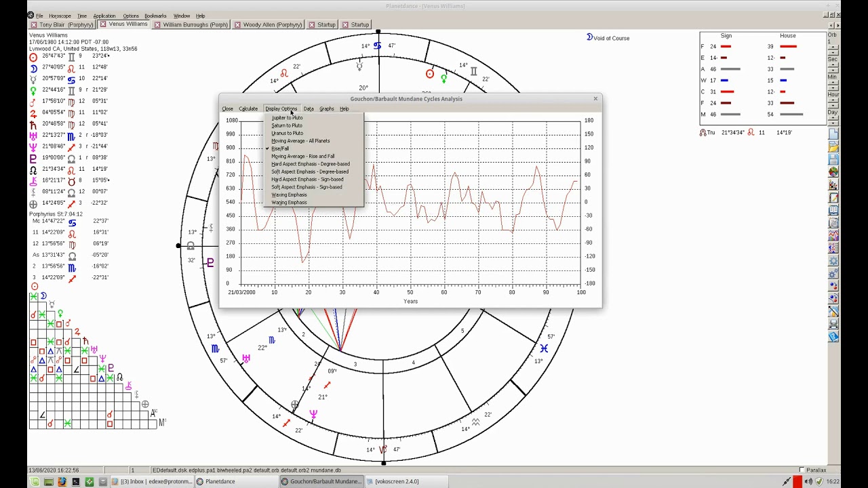868x488 pixels.
Task: Toggle the Parallax checkbox in status bar
Action: (802, 470)
